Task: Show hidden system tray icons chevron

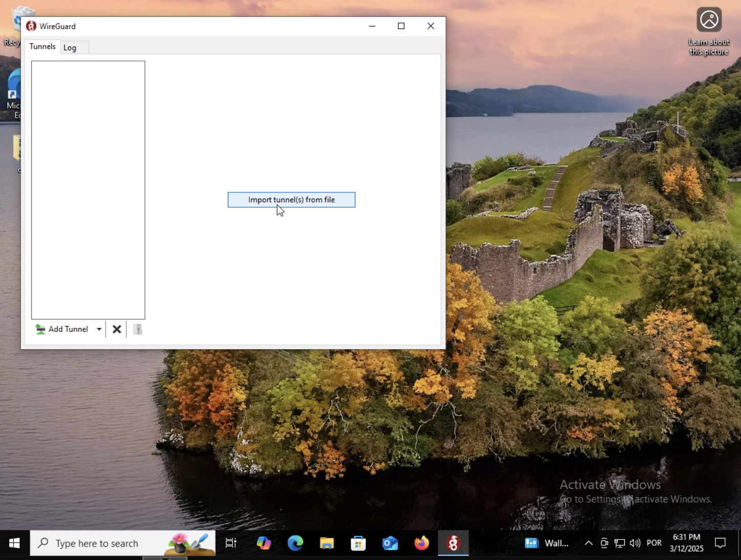Action: tap(588, 543)
